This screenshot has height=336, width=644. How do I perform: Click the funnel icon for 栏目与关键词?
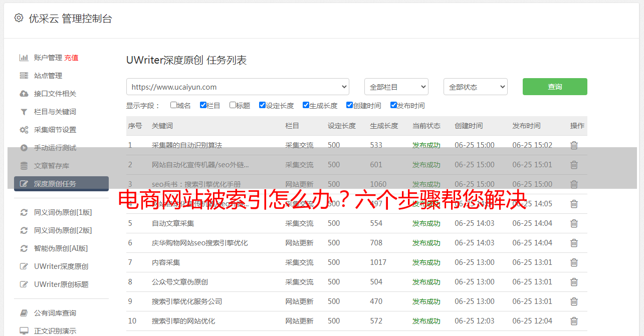point(24,112)
